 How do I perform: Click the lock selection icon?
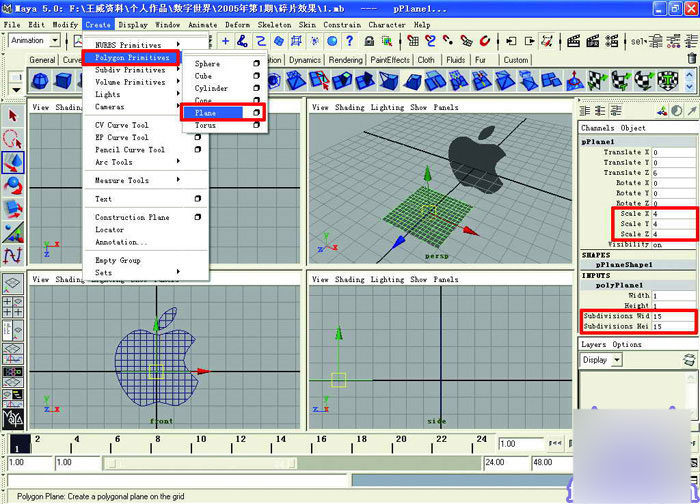(x=369, y=41)
